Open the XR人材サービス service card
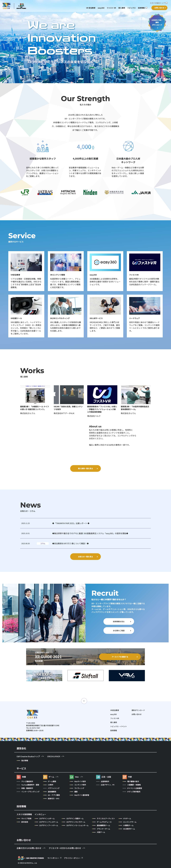The image size is (171, 868). (x=105, y=316)
